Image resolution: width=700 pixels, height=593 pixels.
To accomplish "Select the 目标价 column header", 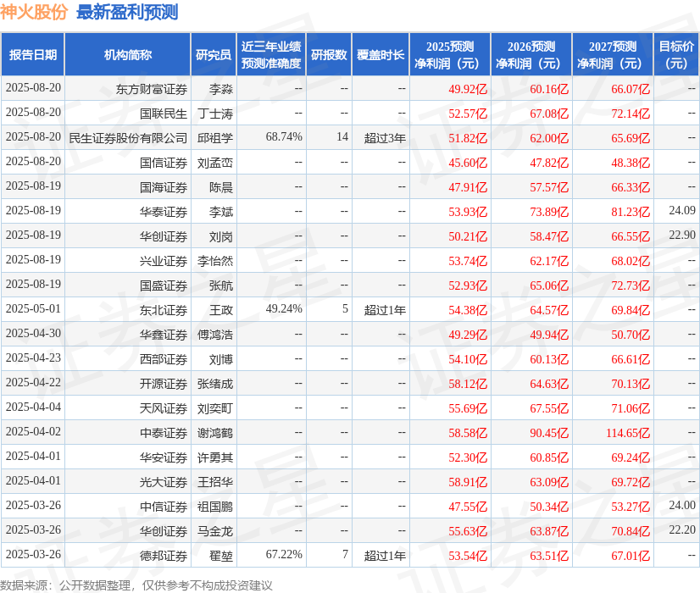I will [676, 54].
